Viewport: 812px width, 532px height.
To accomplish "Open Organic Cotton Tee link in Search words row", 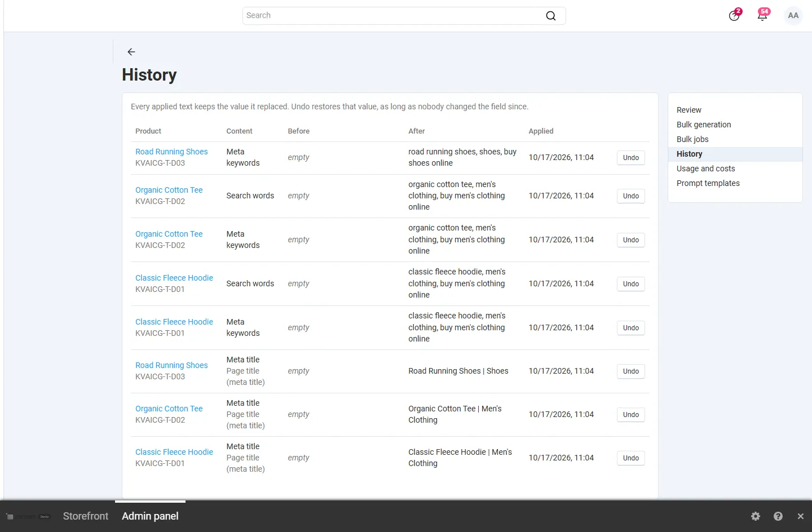I will pos(169,190).
